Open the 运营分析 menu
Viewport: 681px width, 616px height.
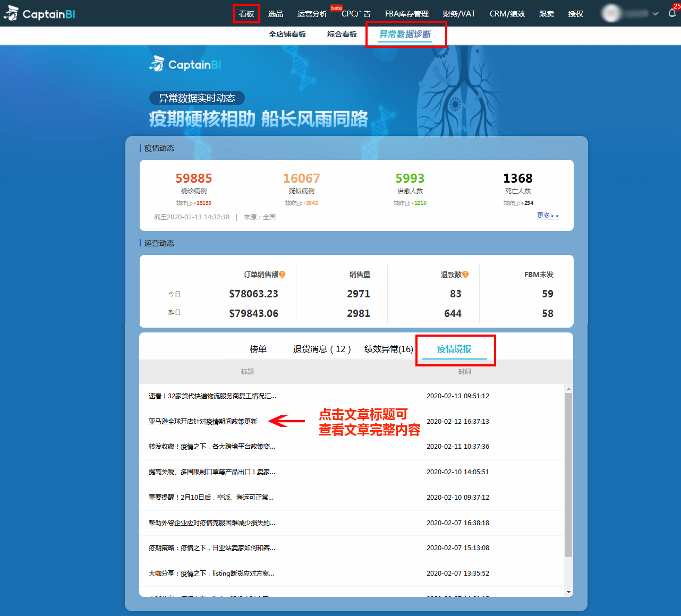312,14
